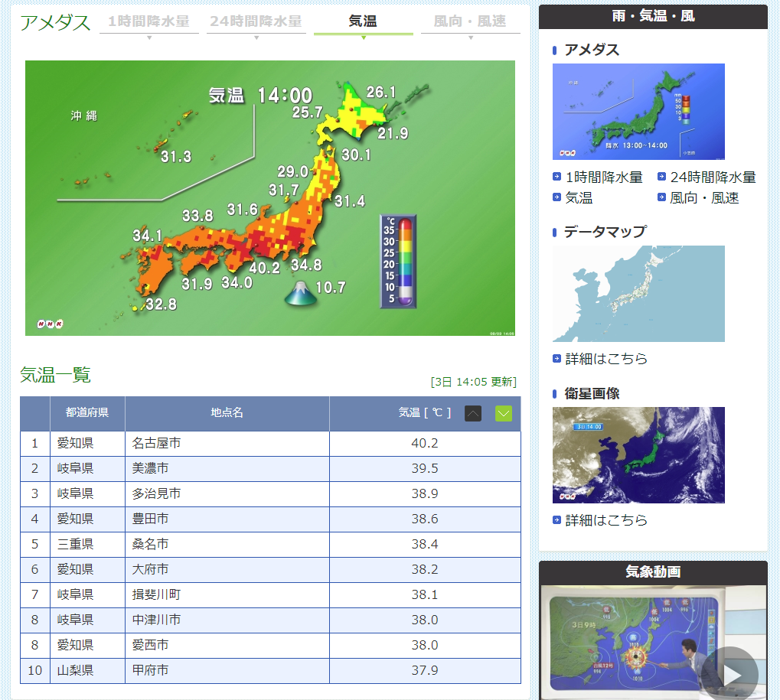Click the 気温一覧 section heading
780x700 pixels.
click(55, 376)
